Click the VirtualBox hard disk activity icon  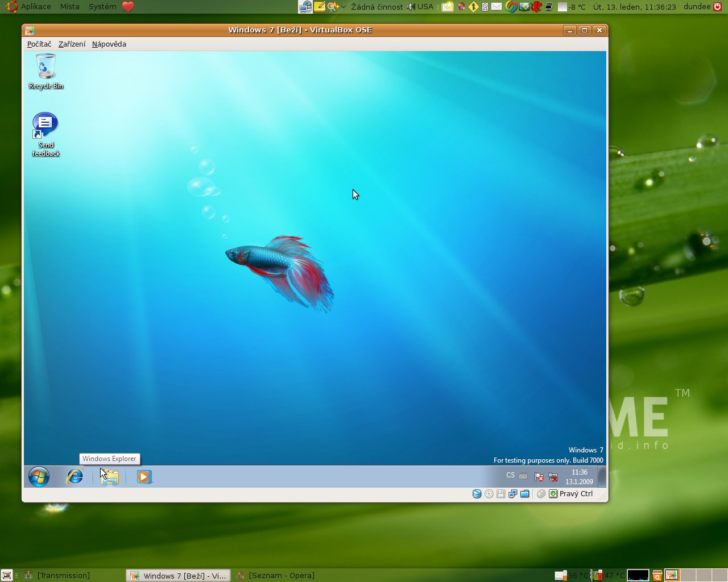point(477,494)
